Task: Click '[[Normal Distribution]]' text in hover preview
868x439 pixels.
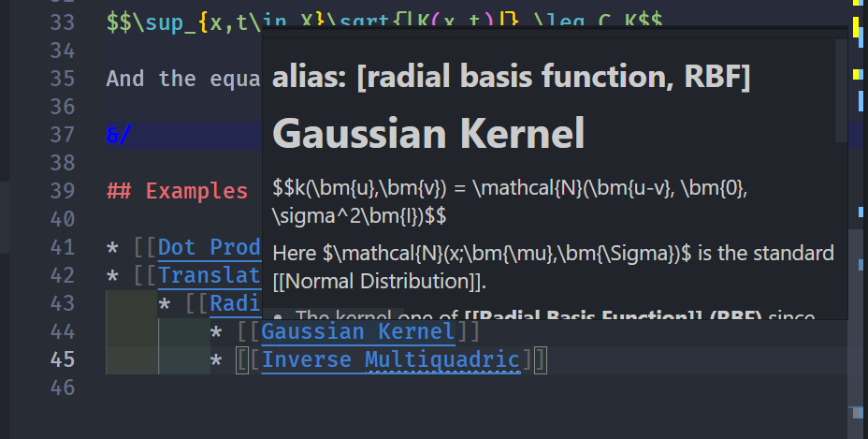Action: point(379,282)
